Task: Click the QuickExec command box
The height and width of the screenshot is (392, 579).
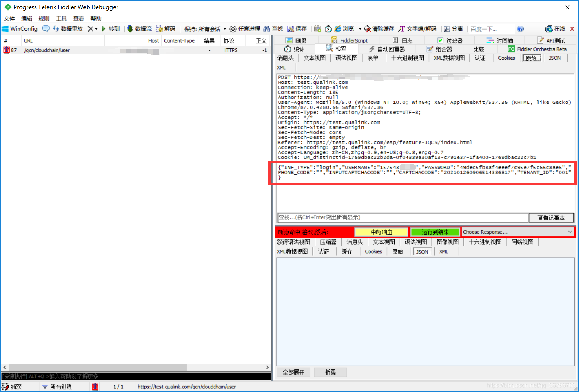Action: coord(136,376)
